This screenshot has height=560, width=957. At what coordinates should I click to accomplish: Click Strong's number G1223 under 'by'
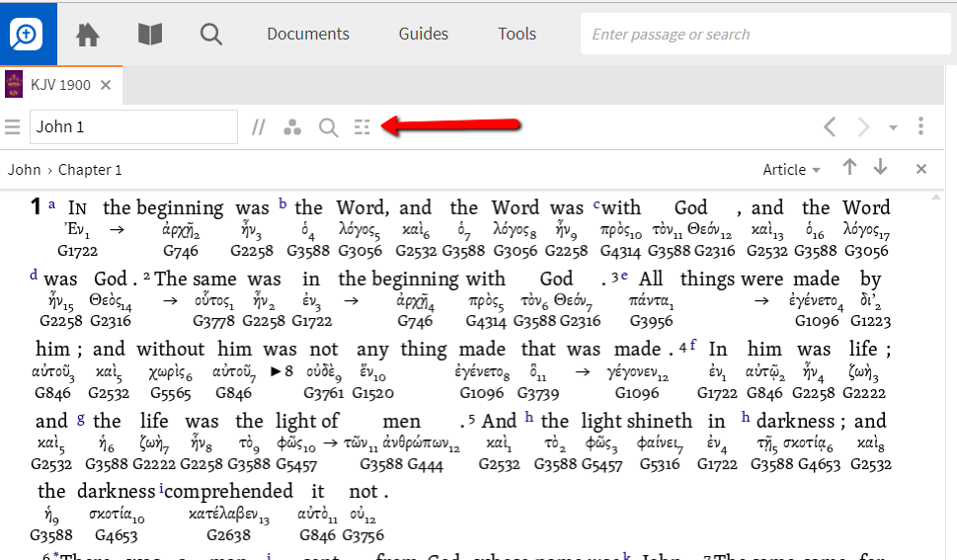click(x=871, y=321)
